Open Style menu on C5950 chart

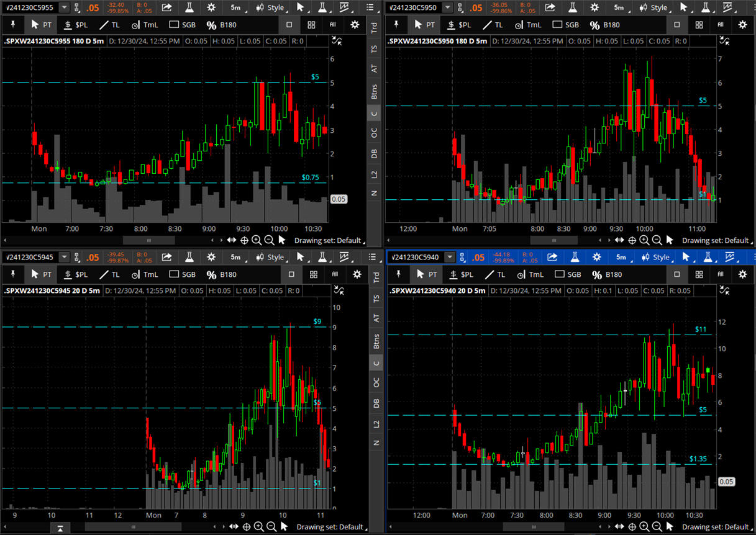tap(653, 7)
